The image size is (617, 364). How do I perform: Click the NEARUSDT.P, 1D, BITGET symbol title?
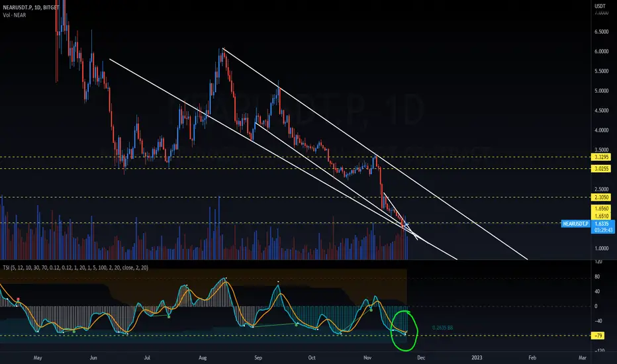30,7
